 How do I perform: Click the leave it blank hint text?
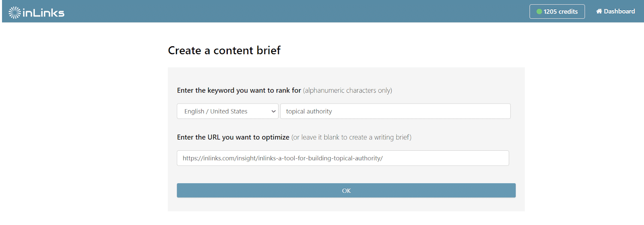pyautogui.click(x=351, y=137)
